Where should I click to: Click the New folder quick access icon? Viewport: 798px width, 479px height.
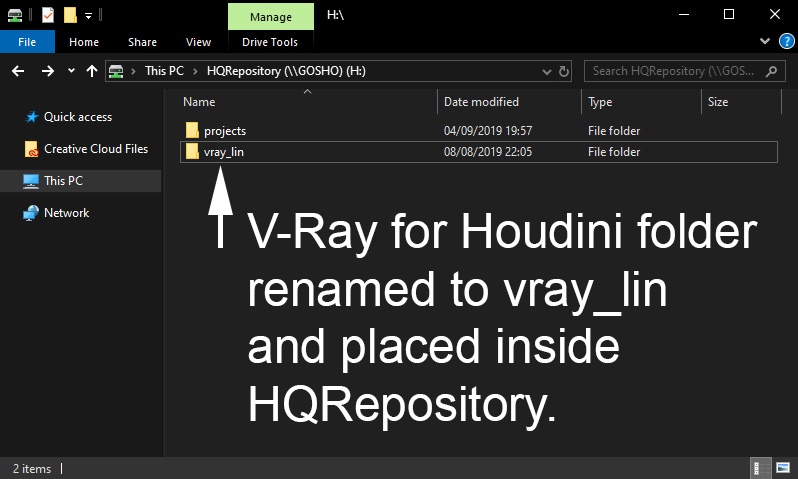click(x=70, y=15)
